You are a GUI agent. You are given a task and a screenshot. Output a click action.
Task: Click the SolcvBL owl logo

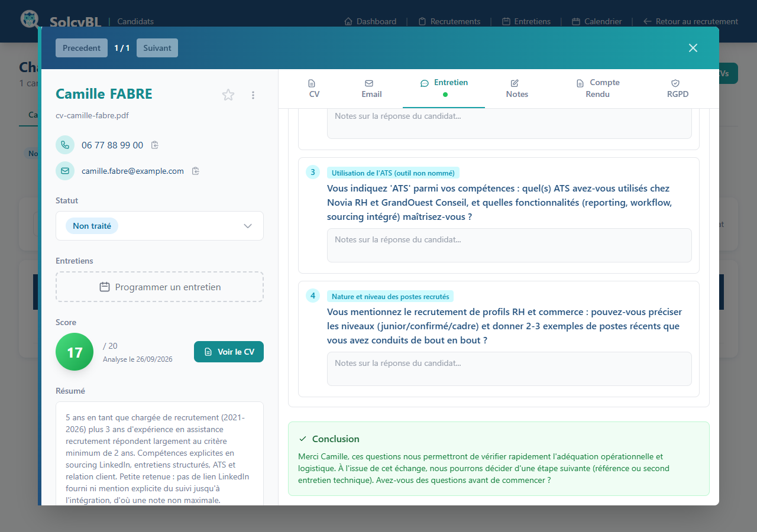30,20
